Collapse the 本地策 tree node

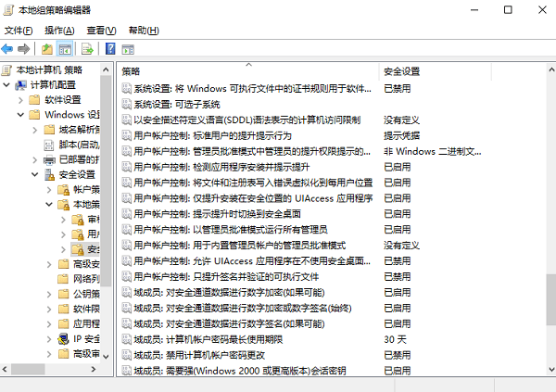pos(49,204)
